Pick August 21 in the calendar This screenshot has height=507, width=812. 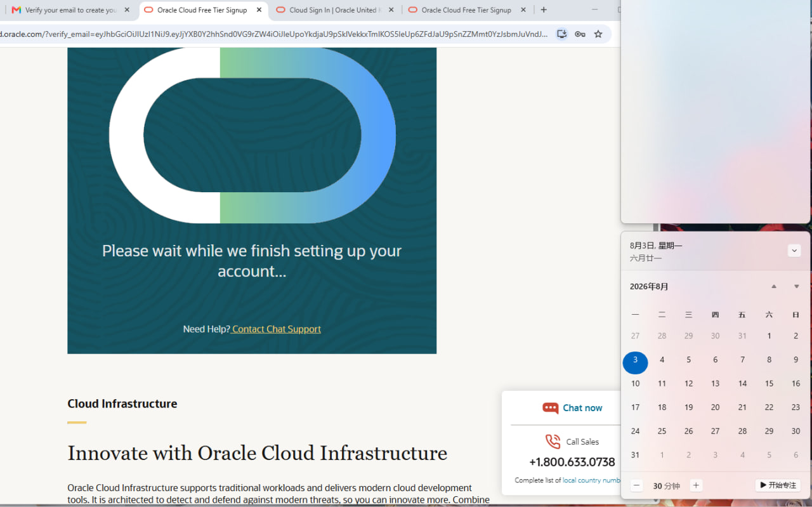click(742, 407)
